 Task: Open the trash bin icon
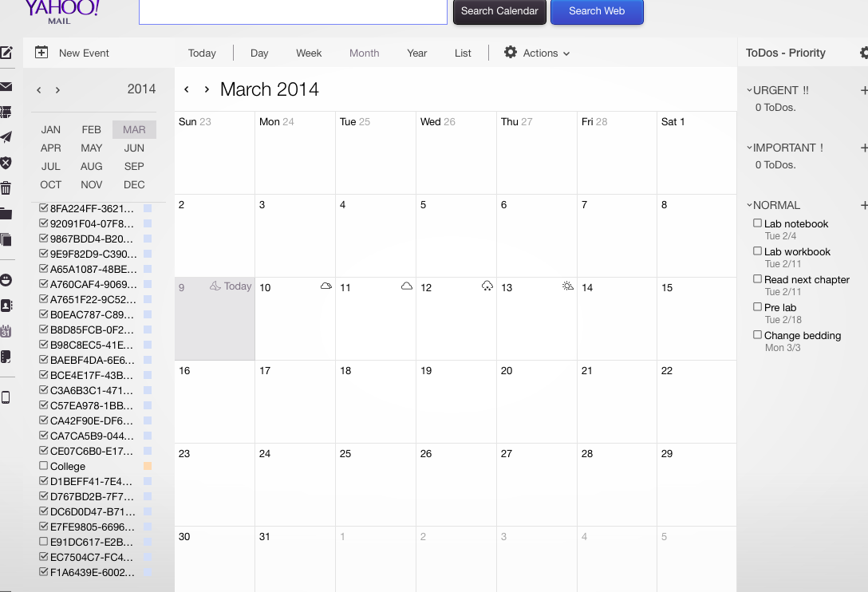pos(6,188)
